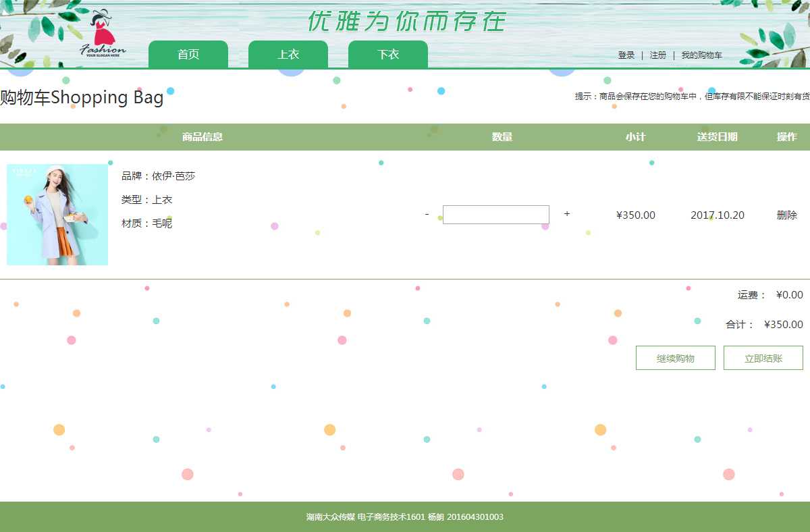Viewport: 810px width, 532px height.
Task: Click the 商品信息 column header
Action: [x=202, y=137]
